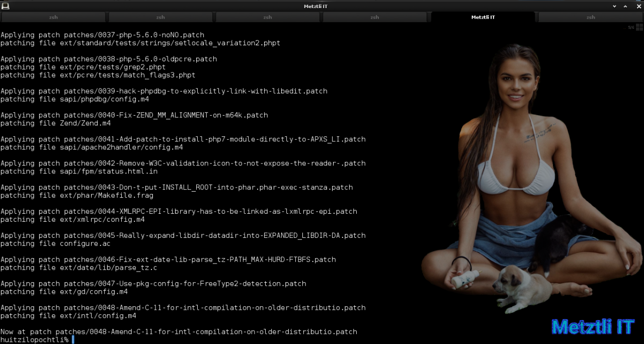Click 'patching file ext/pcre/tests/match_flags3.phpt'
Screen dimensions: 644x344
click(98, 75)
